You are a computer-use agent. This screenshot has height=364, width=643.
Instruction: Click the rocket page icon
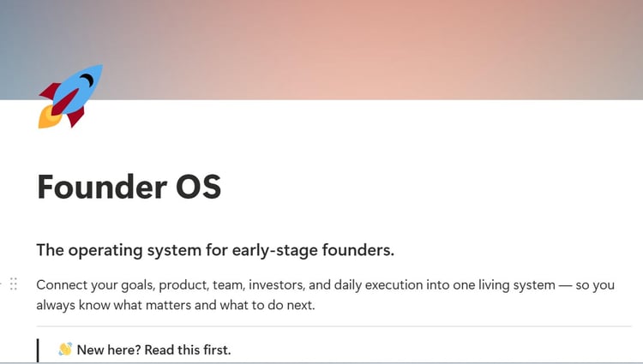click(70, 96)
